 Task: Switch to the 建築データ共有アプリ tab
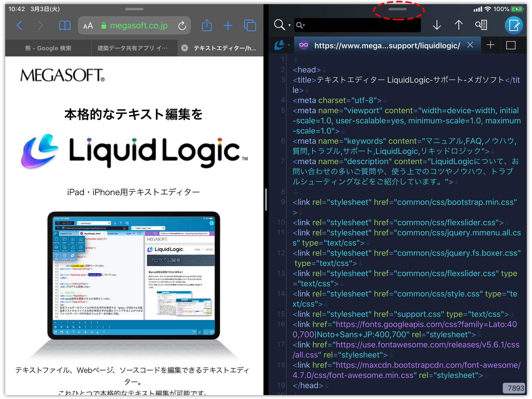pyautogui.click(x=134, y=48)
